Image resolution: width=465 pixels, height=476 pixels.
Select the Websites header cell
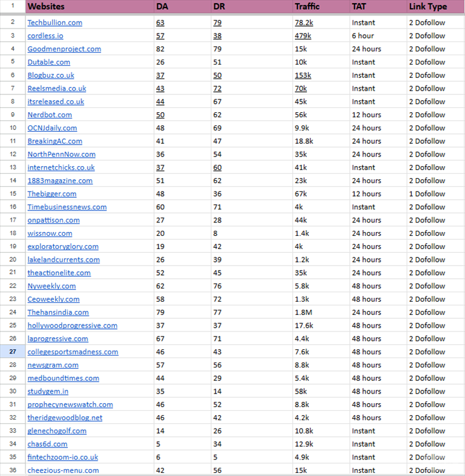click(x=89, y=7)
